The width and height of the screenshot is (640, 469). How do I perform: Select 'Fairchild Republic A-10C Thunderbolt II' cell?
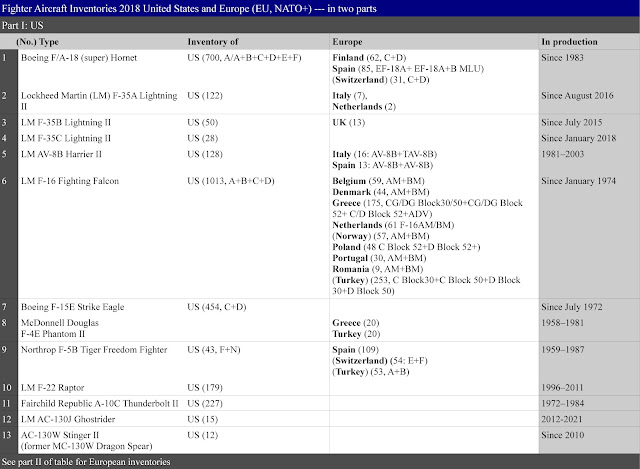point(100,403)
